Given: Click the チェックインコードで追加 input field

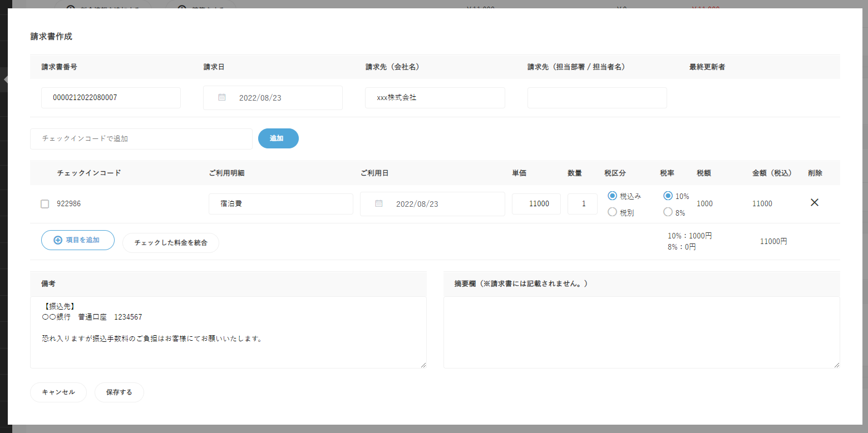Looking at the screenshot, I should coord(141,139).
